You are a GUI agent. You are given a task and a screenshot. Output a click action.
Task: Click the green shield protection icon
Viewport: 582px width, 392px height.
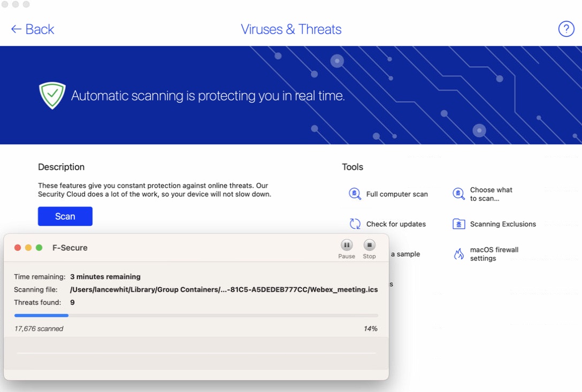pyautogui.click(x=52, y=95)
